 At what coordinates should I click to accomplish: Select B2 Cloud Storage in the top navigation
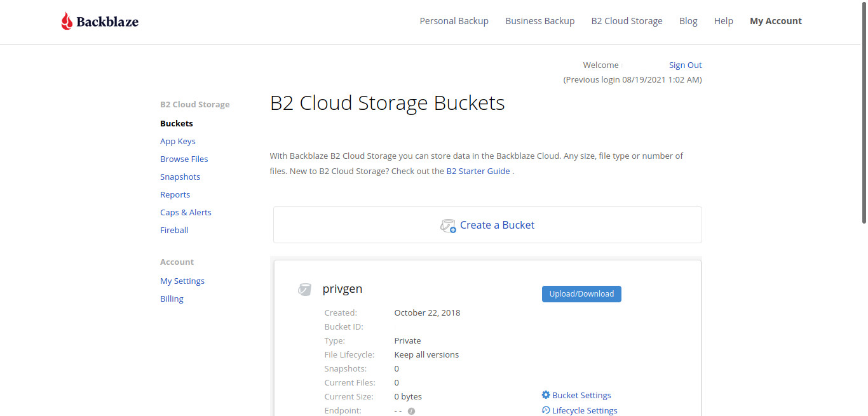pyautogui.click(x=627, y=21)
